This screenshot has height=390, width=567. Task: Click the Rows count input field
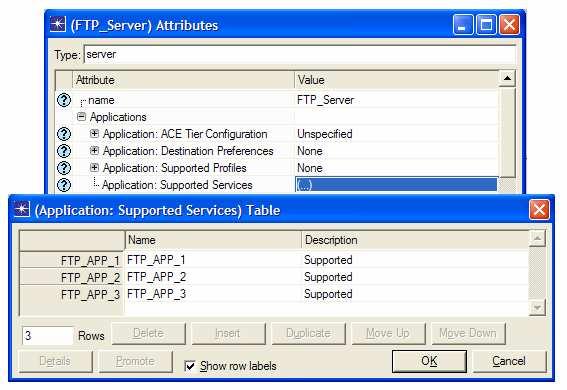click(x=47, y=336)
